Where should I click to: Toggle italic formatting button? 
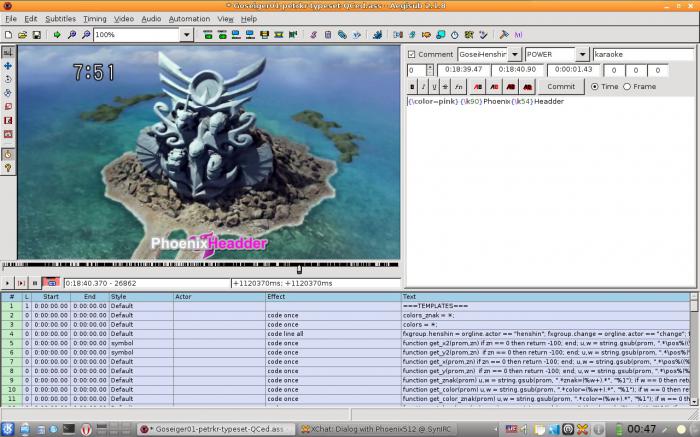(423, 87)
